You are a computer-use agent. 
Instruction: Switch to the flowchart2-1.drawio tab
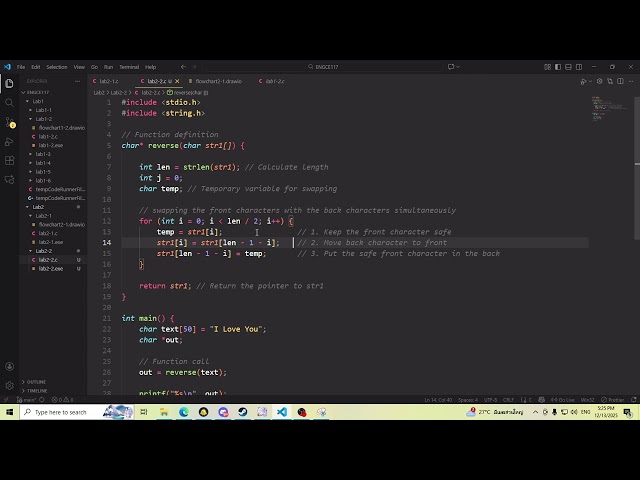point(218,81)
